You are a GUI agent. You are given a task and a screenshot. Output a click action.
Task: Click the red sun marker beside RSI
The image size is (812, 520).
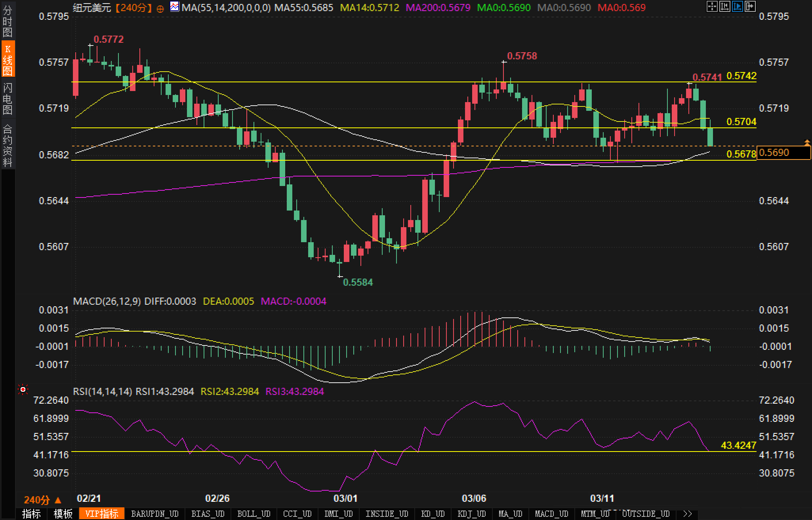coord(23,390)
